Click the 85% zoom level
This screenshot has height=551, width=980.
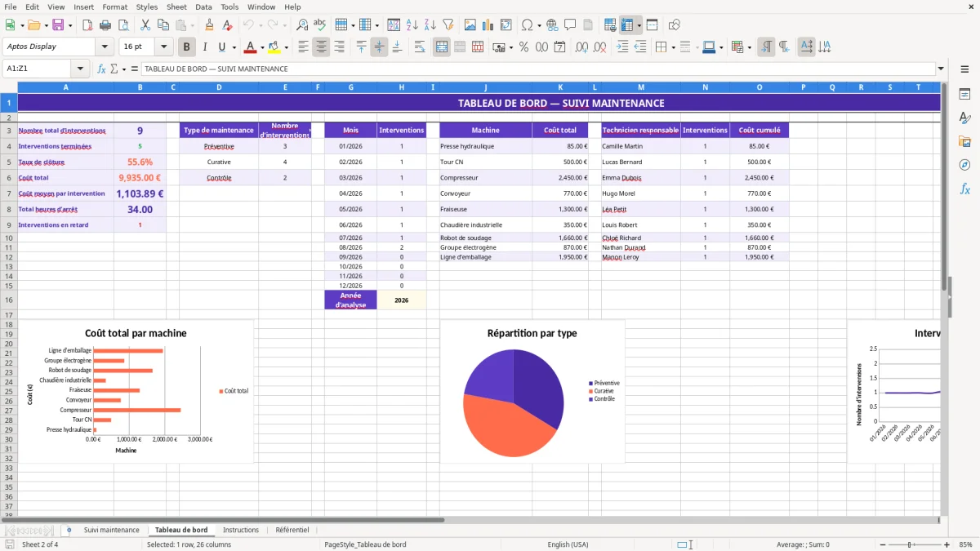point(965,544)
